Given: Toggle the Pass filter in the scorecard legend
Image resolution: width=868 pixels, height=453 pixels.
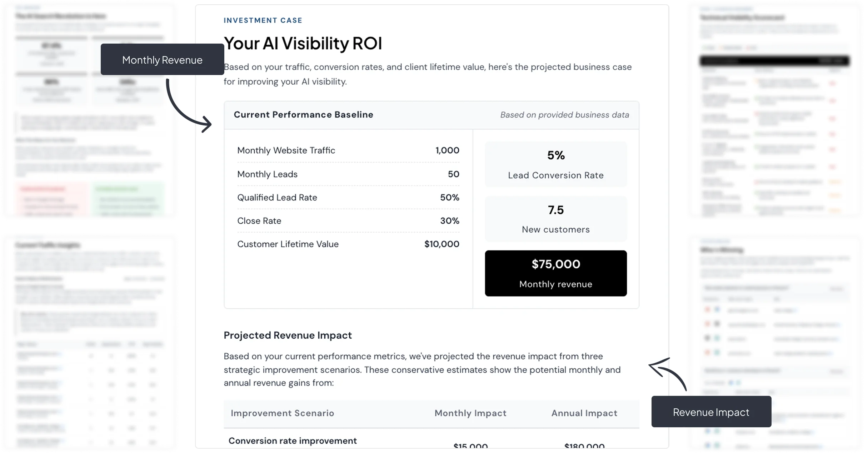Looking at the screenshot, I should click(x=708, y=48).
